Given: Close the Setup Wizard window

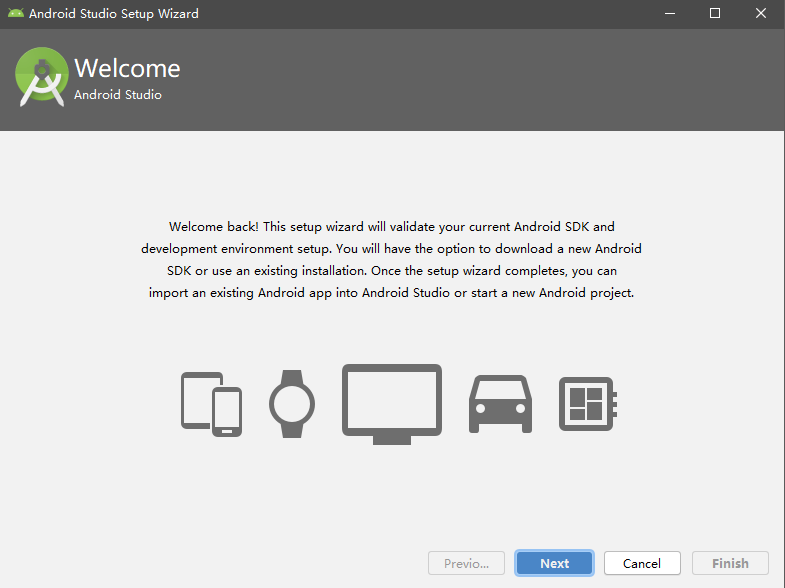Looking at the screenshot, I should coord(760,14).
